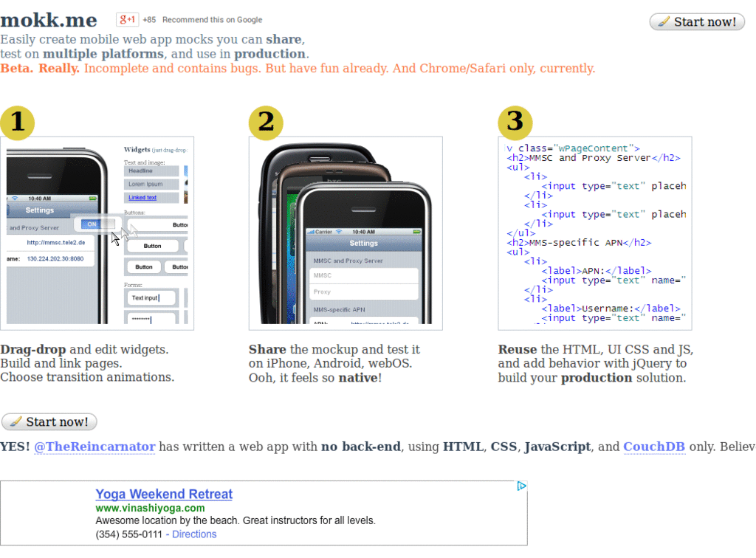Open the @TheReincarnator link

tap(94, 447)
